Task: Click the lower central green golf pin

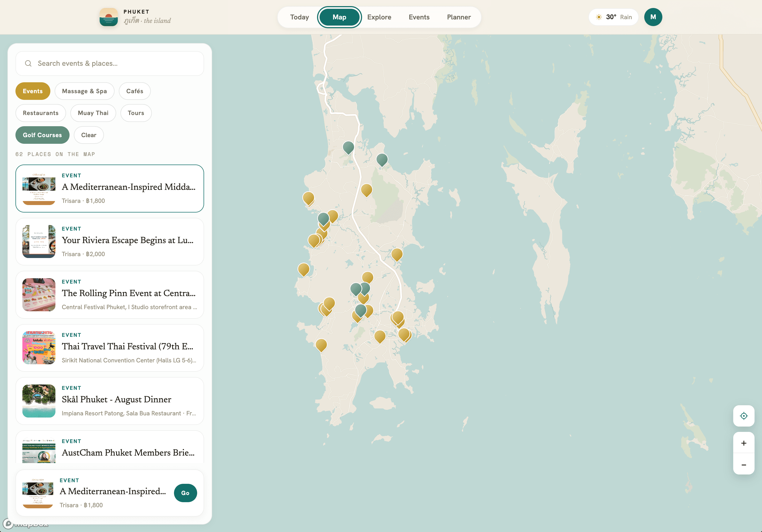Action: click(x=360, y=311)
